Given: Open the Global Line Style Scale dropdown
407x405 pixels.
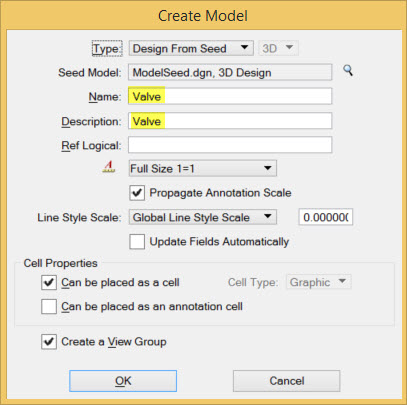Looking at the screenshot, I should (x=203, y=217).
